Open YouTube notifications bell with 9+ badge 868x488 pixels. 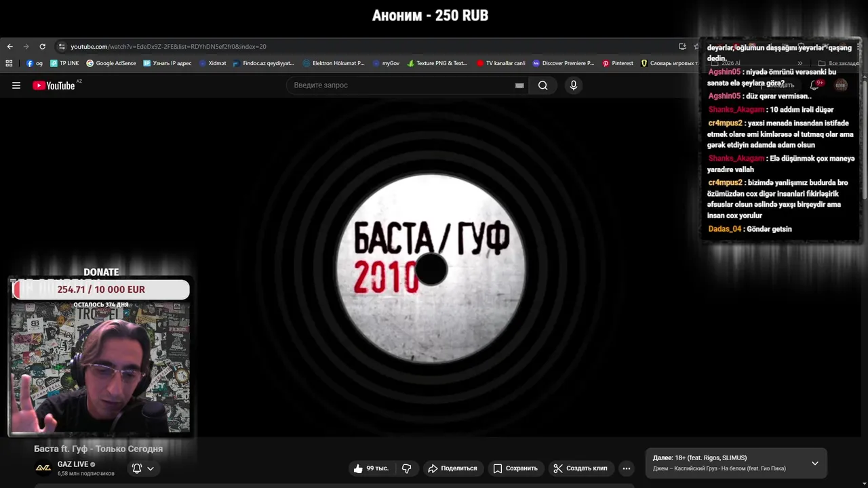[815, 85]
